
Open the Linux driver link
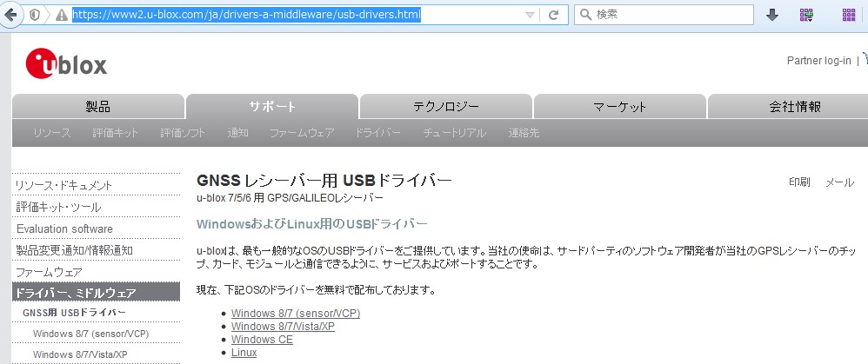pos(244,353)
